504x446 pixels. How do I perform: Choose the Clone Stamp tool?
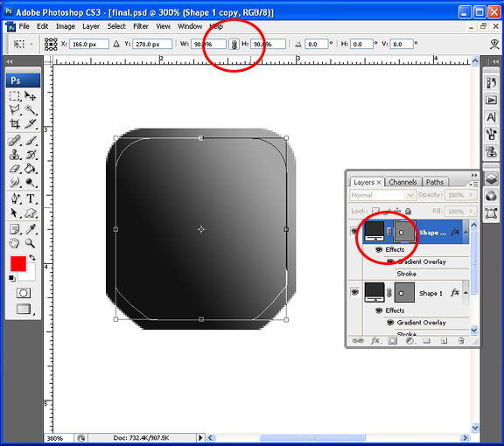pos(14,155)
